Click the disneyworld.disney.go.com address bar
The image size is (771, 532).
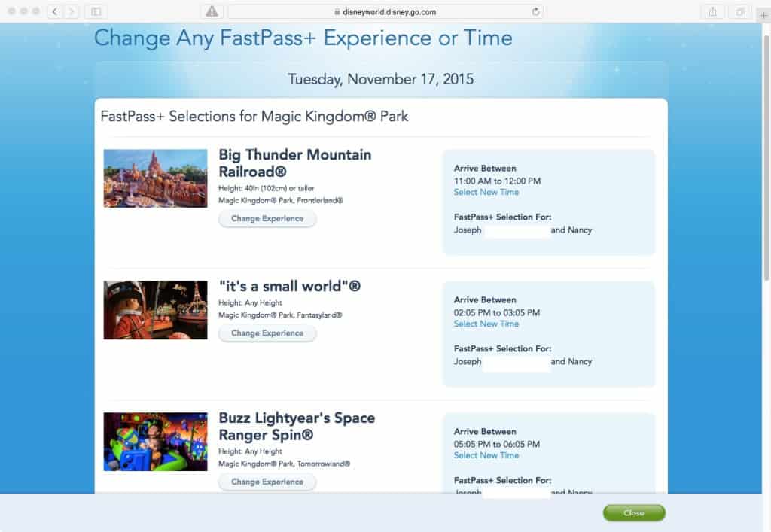[x=385, y=12]
